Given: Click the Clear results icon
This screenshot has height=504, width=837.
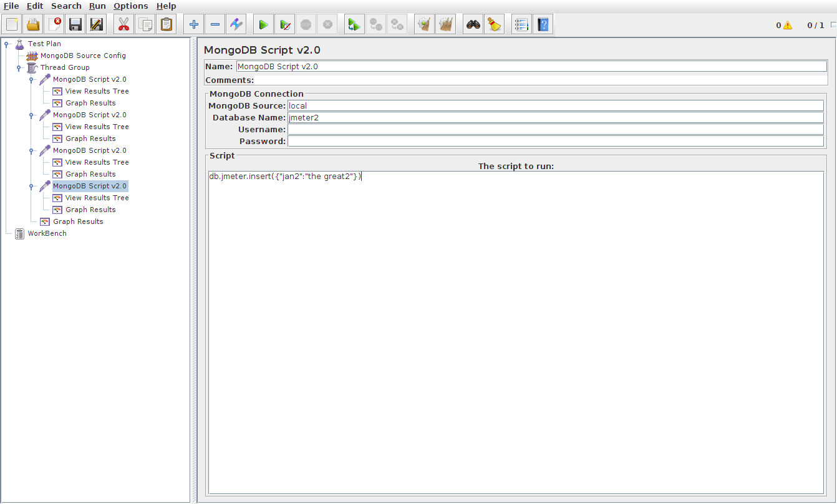Looking at the screenshot, I should click(x=424, y=25).
